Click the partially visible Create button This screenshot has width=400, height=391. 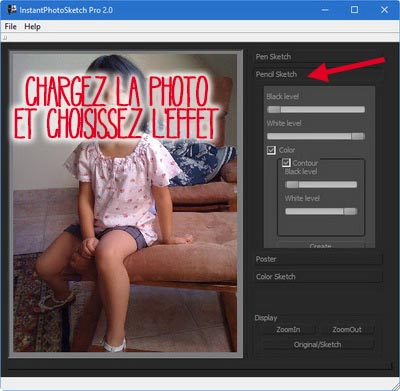click(x=320, y=246)
